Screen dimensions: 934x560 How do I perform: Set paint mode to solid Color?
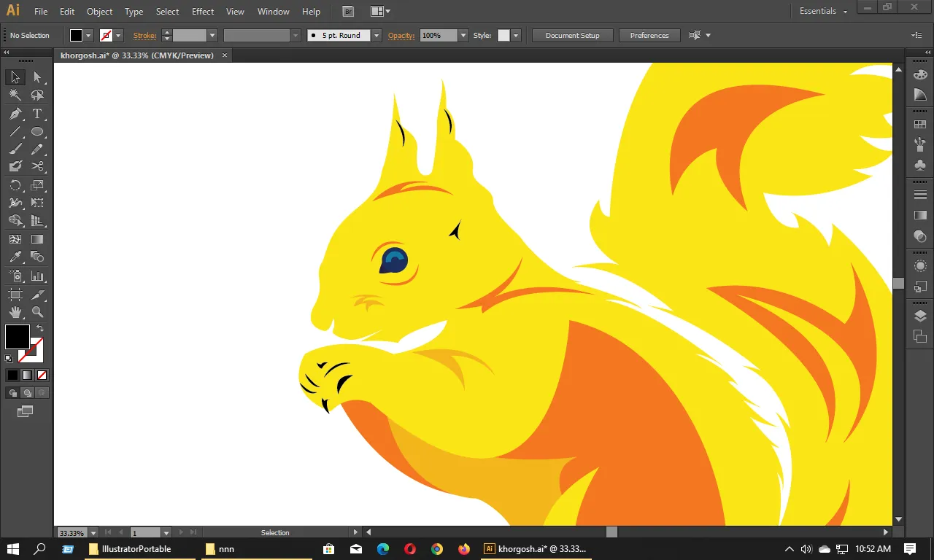12,375
